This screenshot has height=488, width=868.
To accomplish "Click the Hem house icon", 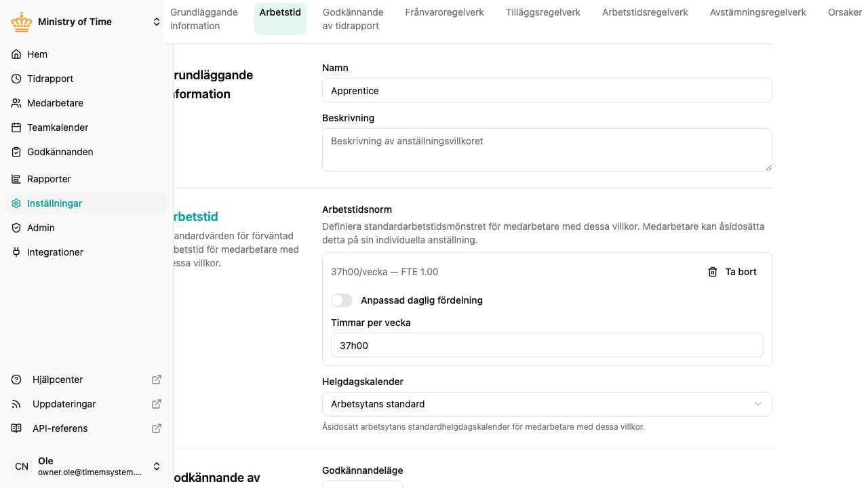I will click(x=16, y=54).
